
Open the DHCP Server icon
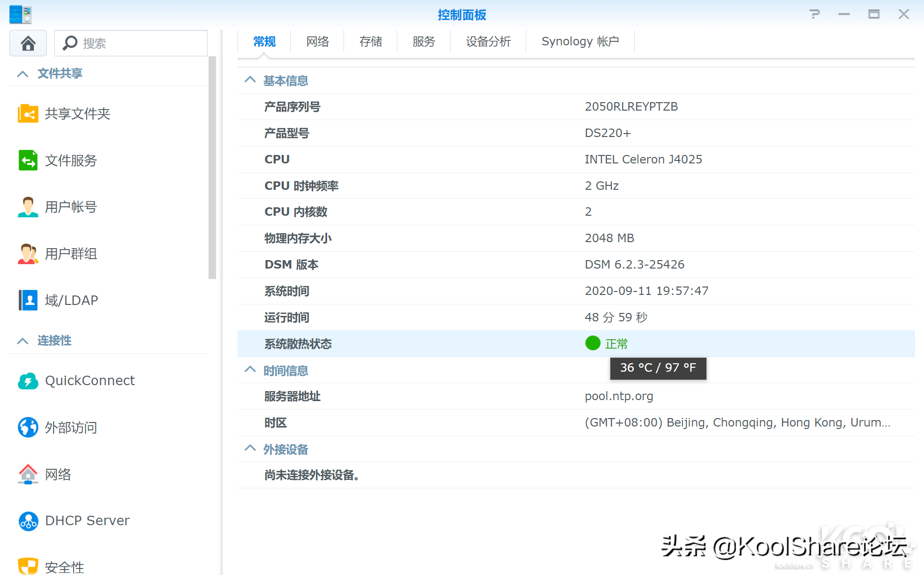pos(28,521)
